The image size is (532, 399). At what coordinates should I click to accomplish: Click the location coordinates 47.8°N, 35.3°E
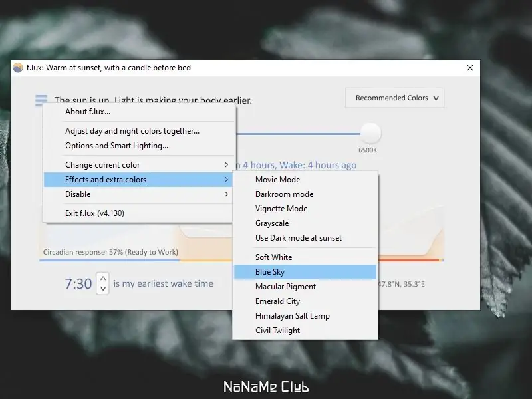pyautogui.click(x=401, y=284)
